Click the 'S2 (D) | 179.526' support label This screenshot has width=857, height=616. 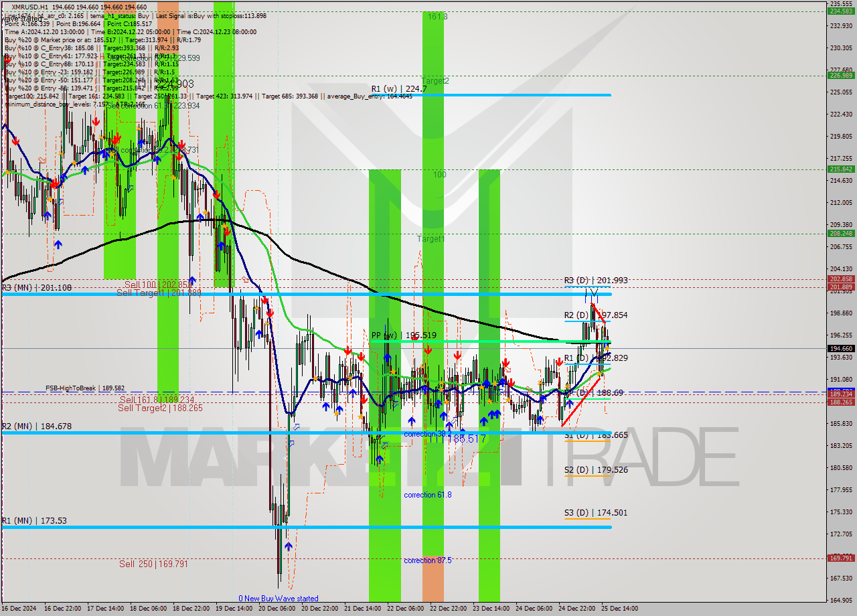(x=595, y=470)
